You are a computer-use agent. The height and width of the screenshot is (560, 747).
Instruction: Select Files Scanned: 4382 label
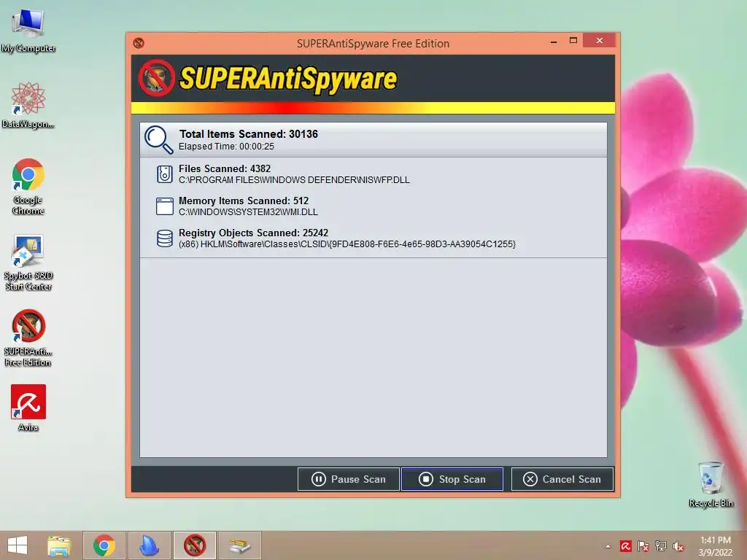point(225,168)
